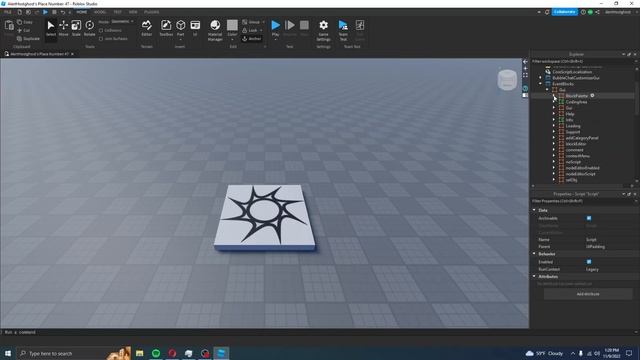Click the Lock button
Screen dimensions: 640x360
250,30
